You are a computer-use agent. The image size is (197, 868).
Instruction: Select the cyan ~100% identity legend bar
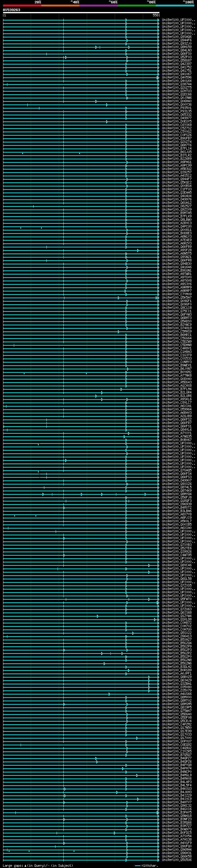(175, 6)
